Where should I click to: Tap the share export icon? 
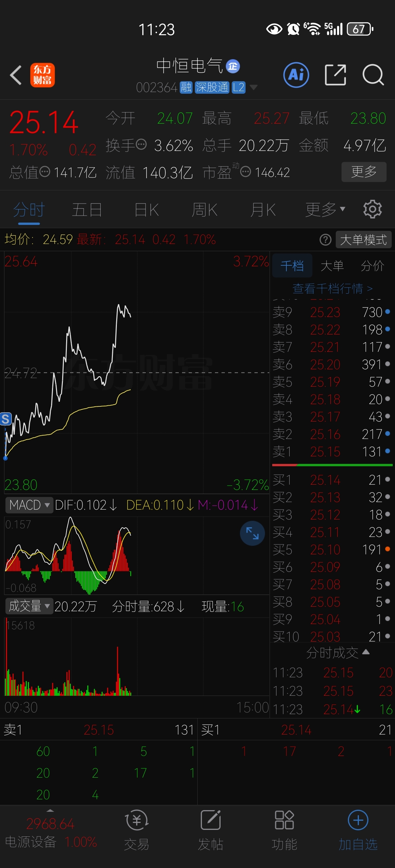[x=335, y=75]
